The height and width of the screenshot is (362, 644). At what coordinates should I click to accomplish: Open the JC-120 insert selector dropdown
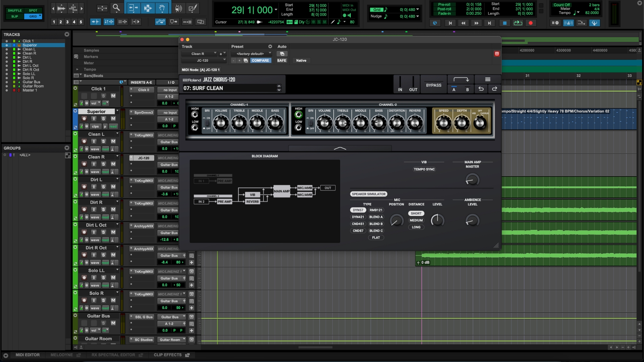click(204, 60)
